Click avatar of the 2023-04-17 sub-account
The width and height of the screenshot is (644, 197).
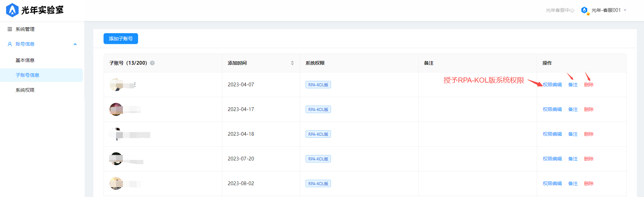pyautogui.click(x=116, y=109)
